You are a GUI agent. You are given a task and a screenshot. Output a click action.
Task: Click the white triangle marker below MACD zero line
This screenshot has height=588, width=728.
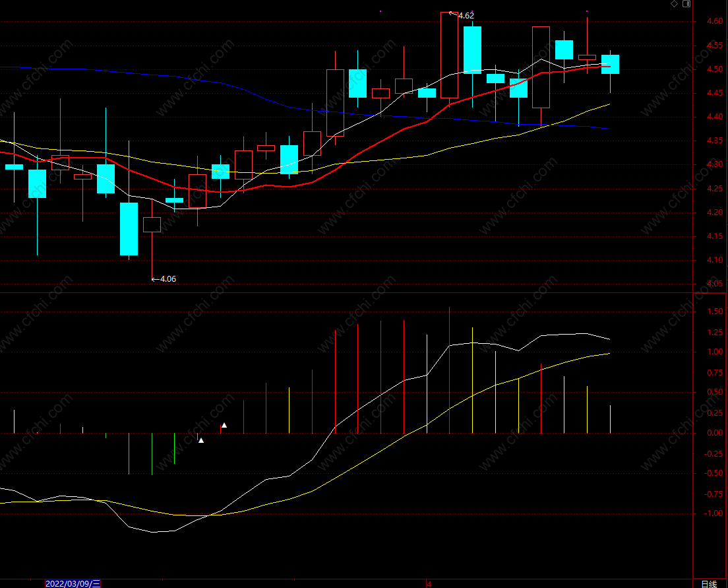(201, 440)
